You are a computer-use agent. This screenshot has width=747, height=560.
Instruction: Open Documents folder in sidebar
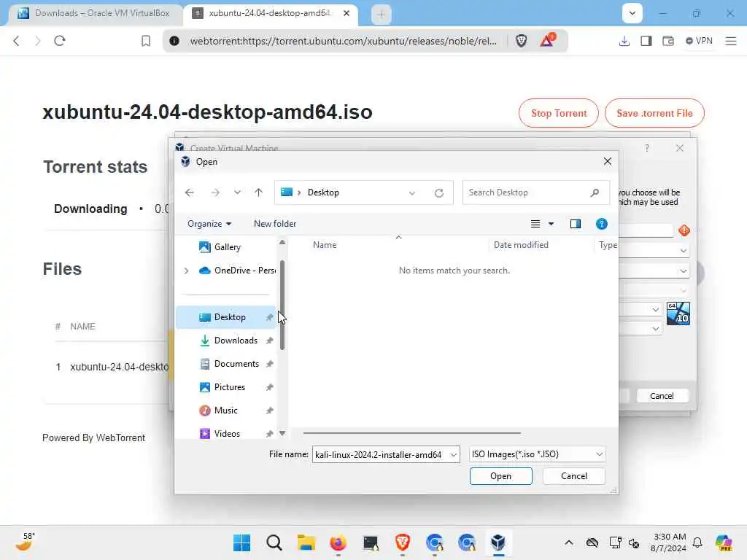pyautogui.click(x=236, y=364)
